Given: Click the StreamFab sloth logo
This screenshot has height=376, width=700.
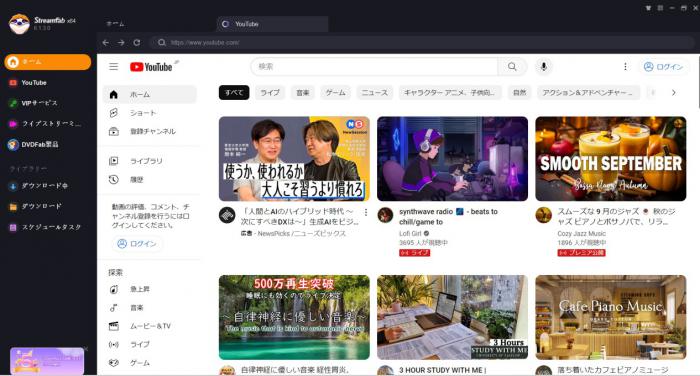Looking at the screenshot, I should [x=19, y=23].
